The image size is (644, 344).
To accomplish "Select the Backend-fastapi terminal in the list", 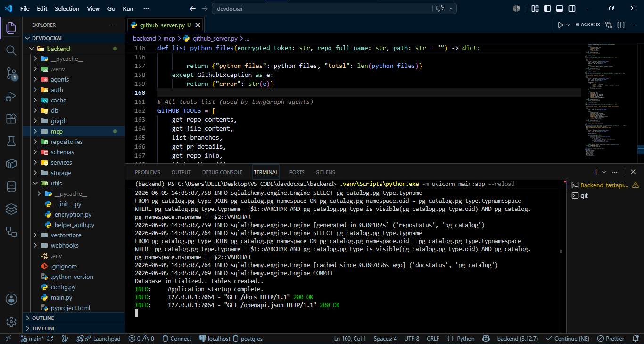I will [605, 185].
